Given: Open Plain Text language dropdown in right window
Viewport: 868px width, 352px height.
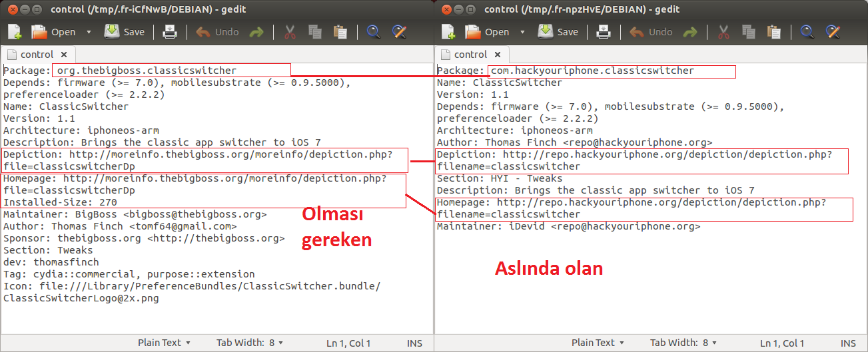Looking at the screenshot, I should point(598,343).
